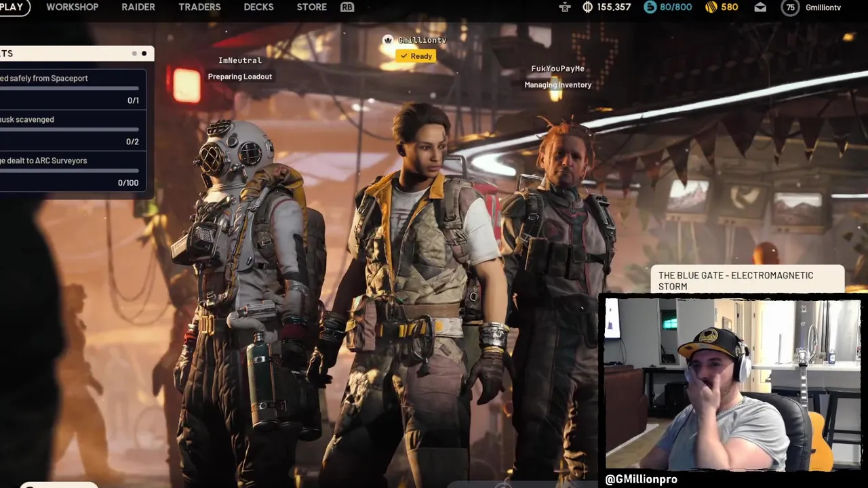Click the 80/800 cred balance
Screen dimensions: 868x488
(x=675, y=7)
